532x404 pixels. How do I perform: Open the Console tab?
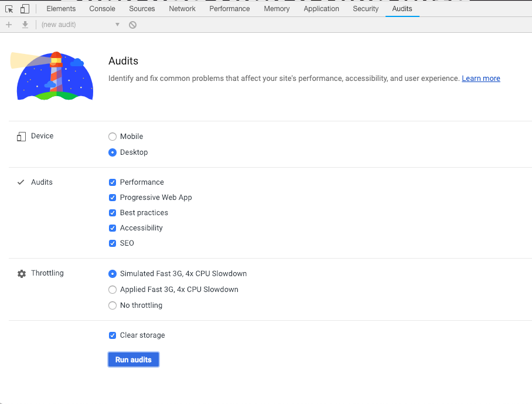click(102, 9)
